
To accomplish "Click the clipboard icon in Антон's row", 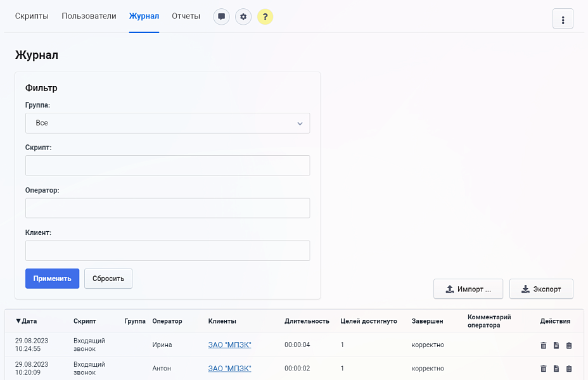I will point(569,369).
